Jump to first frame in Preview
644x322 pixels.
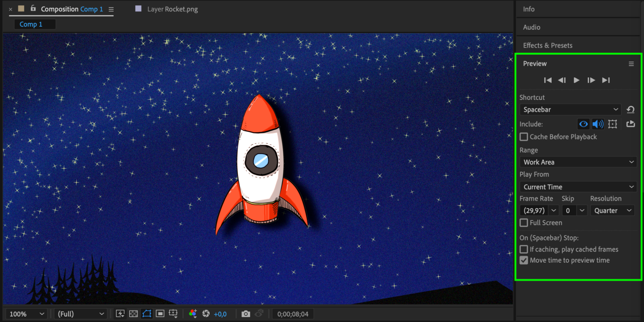pyautogui.click(x=547, y=80)
